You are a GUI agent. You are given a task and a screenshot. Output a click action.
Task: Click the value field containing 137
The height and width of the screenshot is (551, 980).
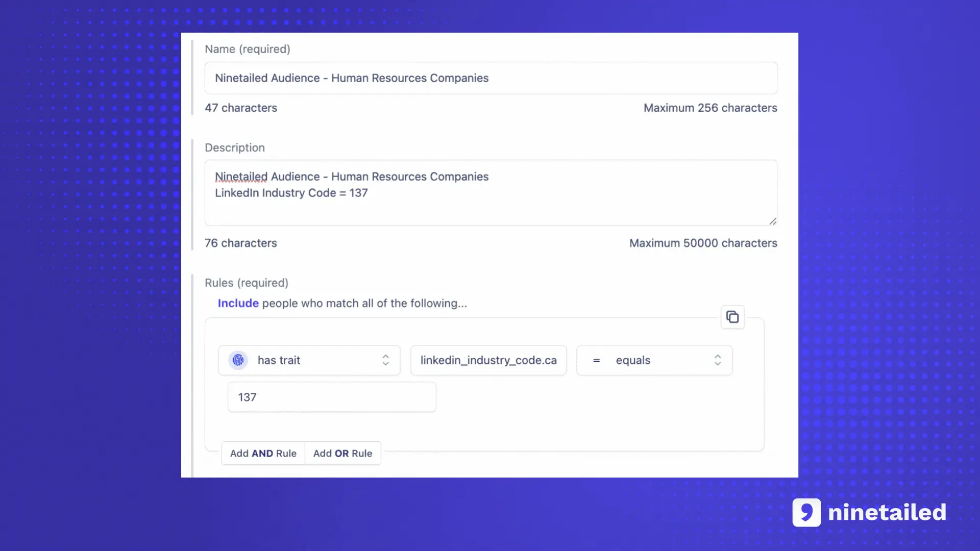(x=332, y=397)
